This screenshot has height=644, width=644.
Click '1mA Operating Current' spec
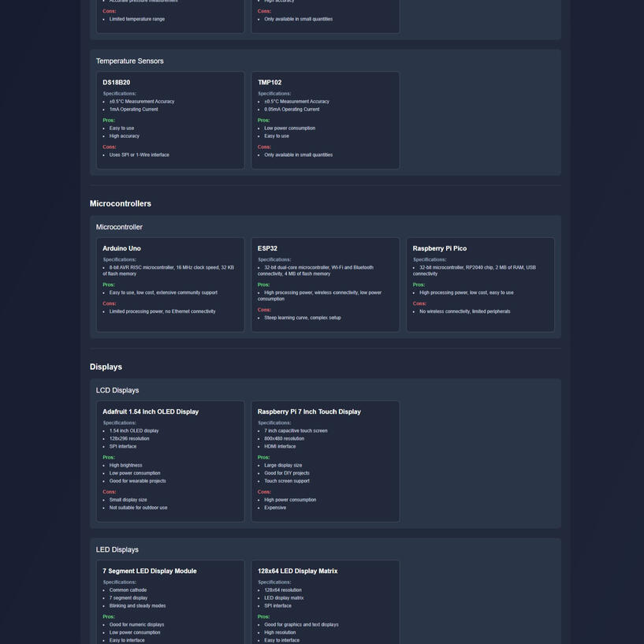[x=133, y=110]
